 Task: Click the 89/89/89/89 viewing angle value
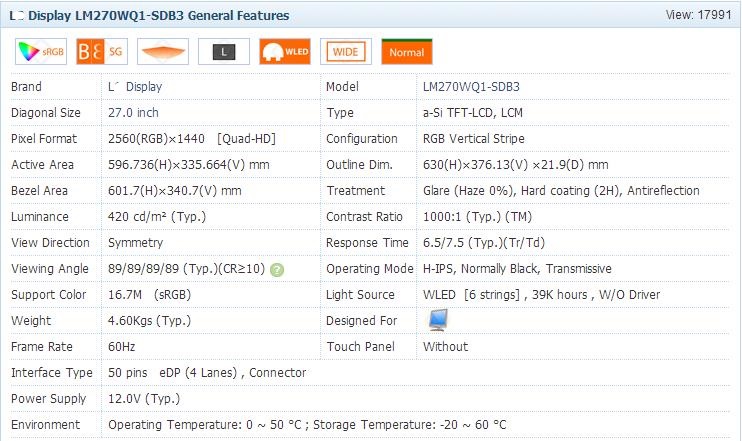(186, 269)
